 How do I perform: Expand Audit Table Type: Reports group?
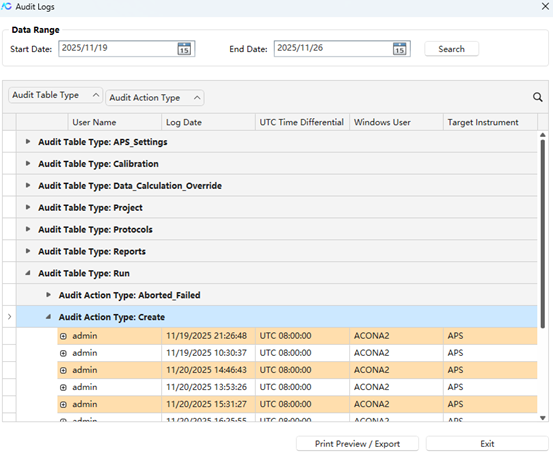(28, 251)
